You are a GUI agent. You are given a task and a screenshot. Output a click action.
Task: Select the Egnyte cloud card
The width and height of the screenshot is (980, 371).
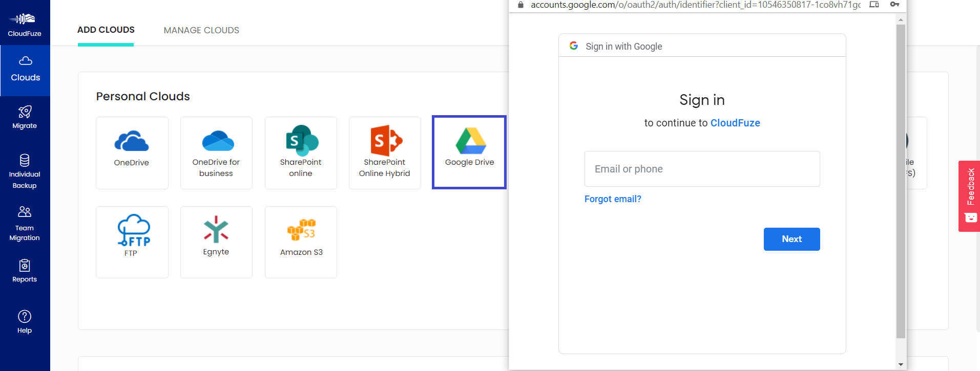pos(216,242)
